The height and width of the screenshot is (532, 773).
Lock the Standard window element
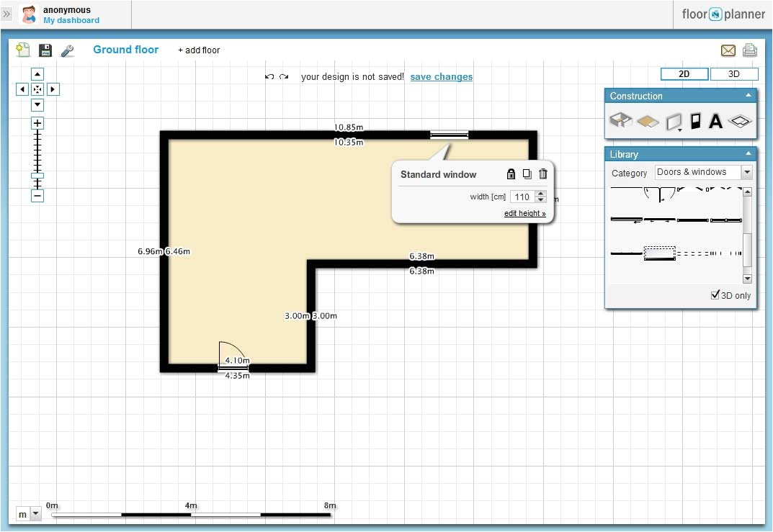[x=510, y=173]
